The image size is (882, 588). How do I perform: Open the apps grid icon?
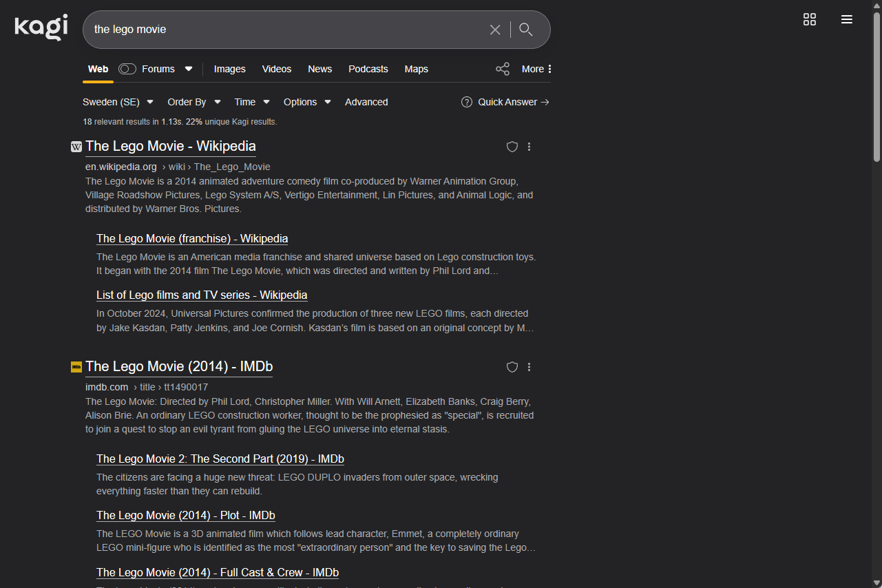click(810, 19)
